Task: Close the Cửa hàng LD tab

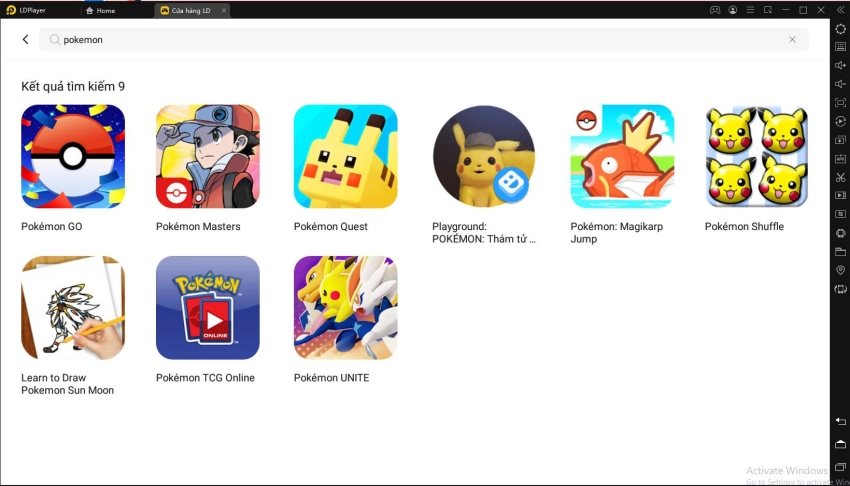Action: pyautogui.click(x=223, y=10)
